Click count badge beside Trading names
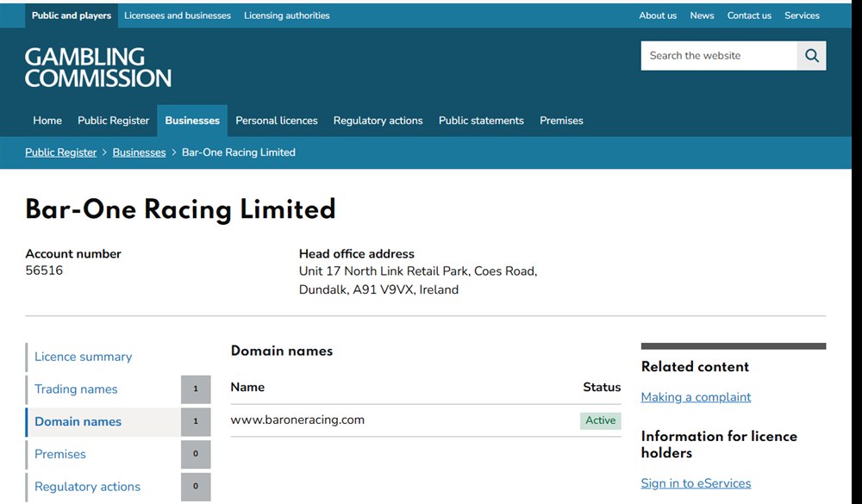This screenshot has height=504, width=862. pyautogui.click(x=196, y=389)
